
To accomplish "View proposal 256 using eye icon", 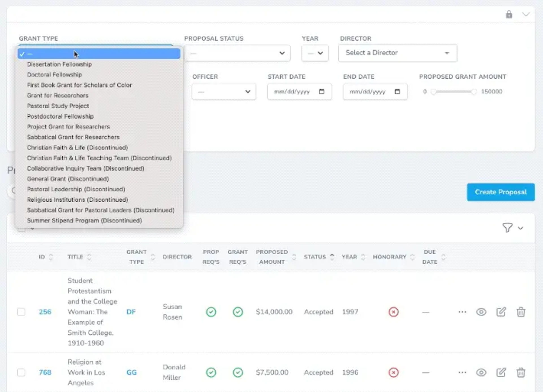I will 481,312.
